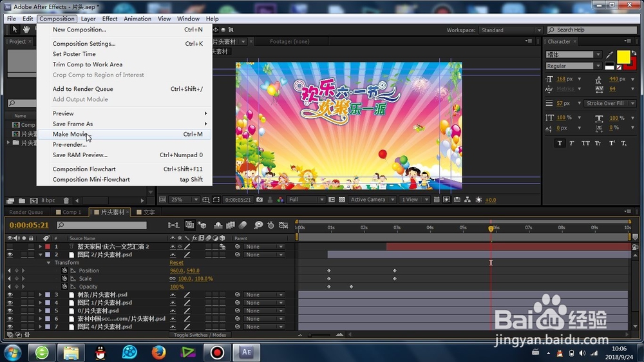Open the 25% magnification dropdown
This screenshot has width=644, height=362.
184,200
